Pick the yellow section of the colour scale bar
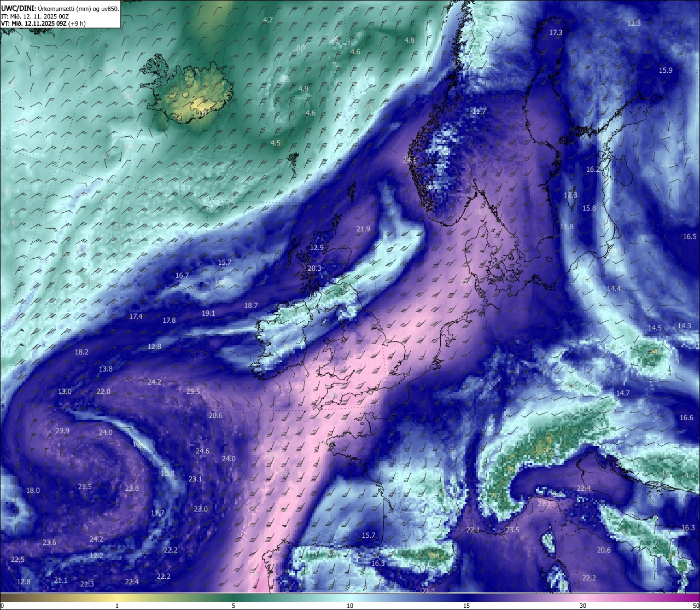The height and width of the screenshot is (610, 700). coord(118,597)
